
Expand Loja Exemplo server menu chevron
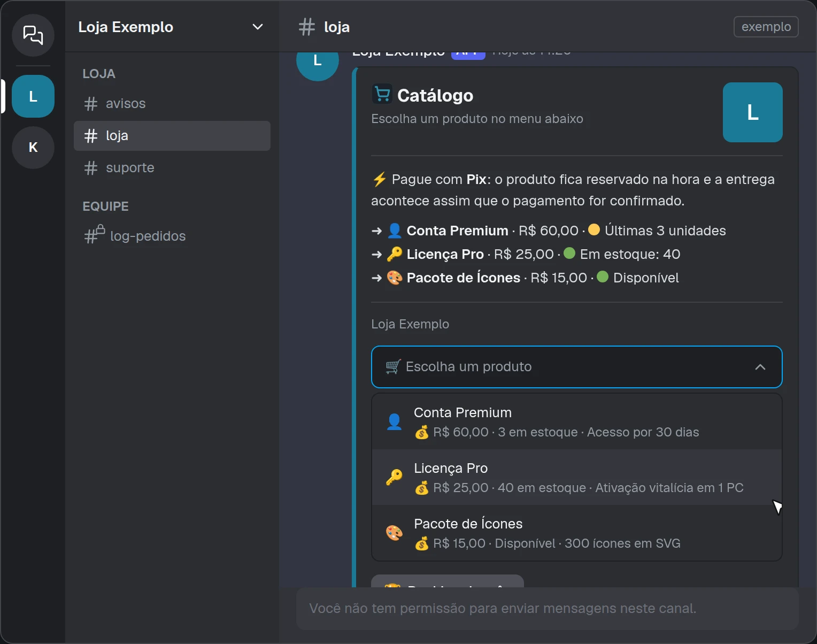(x=258, y=27)
